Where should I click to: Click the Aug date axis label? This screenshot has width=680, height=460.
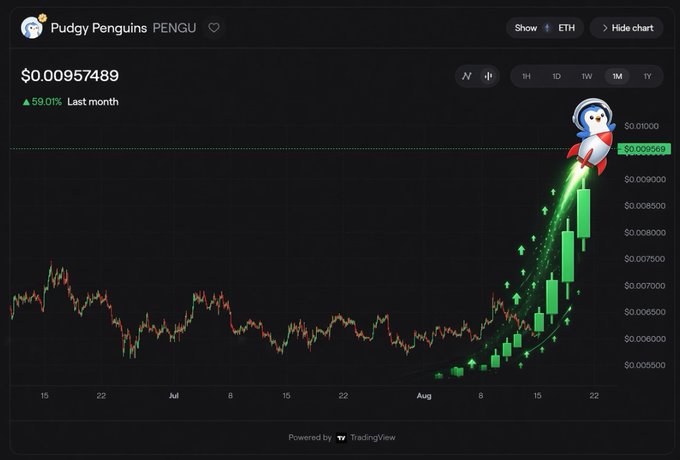424,396
